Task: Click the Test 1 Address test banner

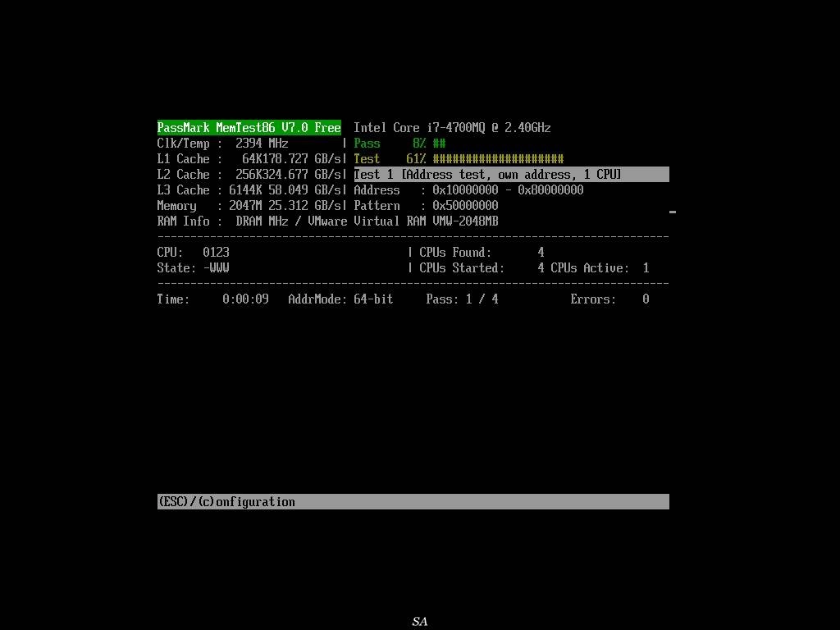Action: (512, 174)
